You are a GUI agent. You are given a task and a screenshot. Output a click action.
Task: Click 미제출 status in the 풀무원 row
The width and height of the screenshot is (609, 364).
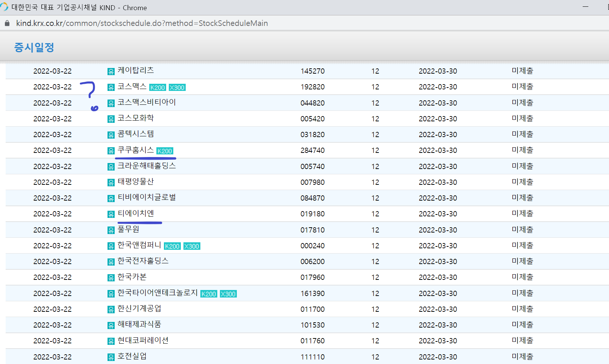tap(523, 230)
